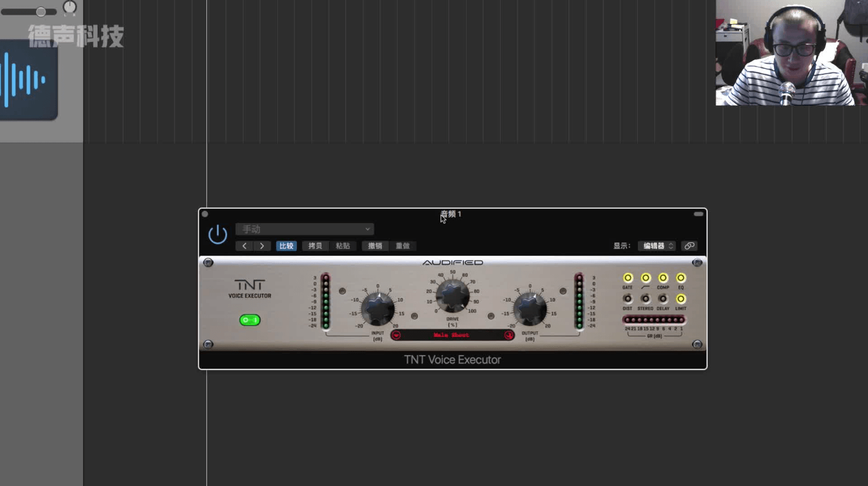This screenshot has height=486, width=868.
Task: Toggle the STEREO button
Action: pos(645,299)
